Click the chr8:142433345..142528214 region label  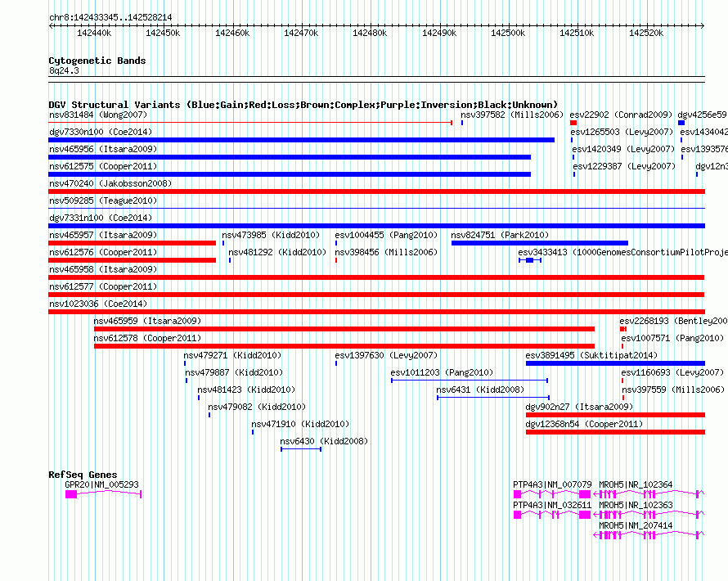[x=110, y=17]
